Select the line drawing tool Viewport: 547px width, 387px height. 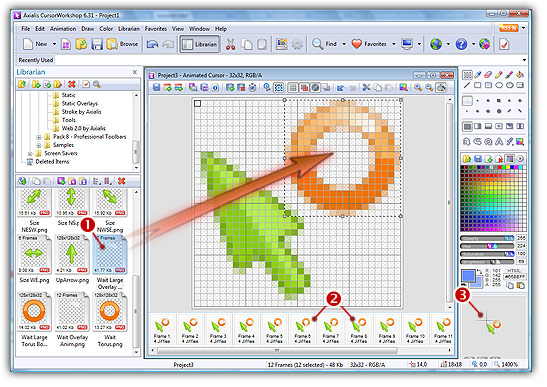467,85
